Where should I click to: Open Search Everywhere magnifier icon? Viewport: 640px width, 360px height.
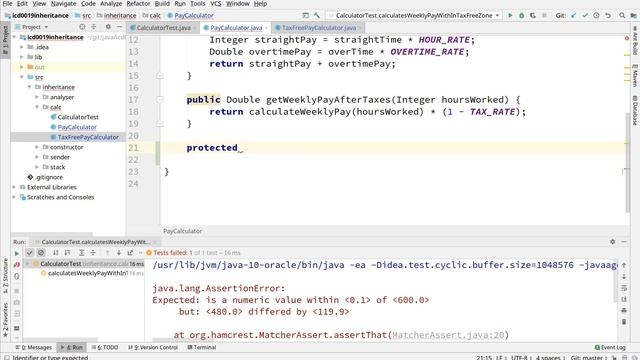pyautogui.click(x=622, y=16)
